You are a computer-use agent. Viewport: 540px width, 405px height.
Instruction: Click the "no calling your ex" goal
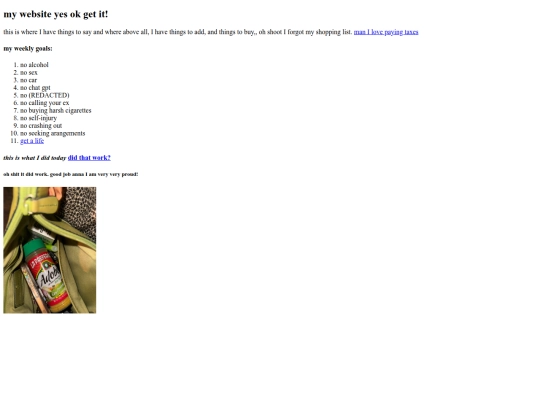[x=45, y=103]
